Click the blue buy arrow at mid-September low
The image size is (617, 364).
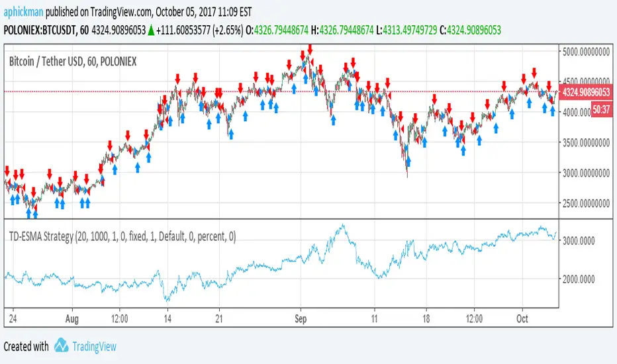pos(408,161)
